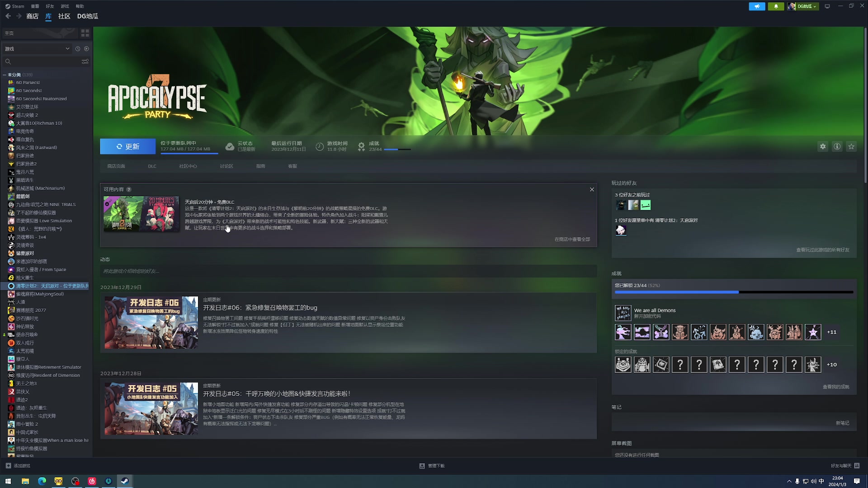Open the 讨论区 tab
Image resolution: width=868 pixels, height=488 pixels.
pos(226,166)
